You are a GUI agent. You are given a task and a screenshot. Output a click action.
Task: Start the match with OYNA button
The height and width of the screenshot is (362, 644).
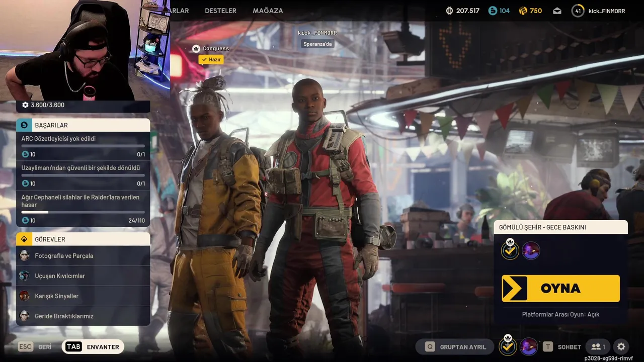[560, 289]
